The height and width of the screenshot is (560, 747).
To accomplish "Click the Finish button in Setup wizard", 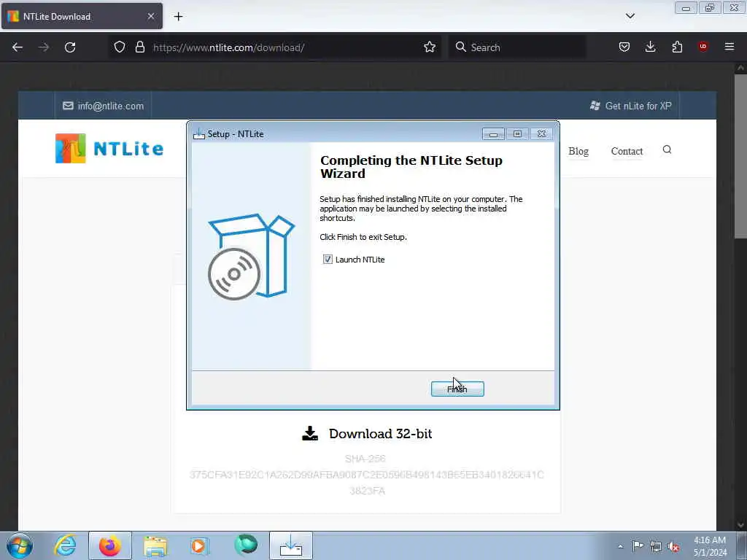I will coord(457,389).
